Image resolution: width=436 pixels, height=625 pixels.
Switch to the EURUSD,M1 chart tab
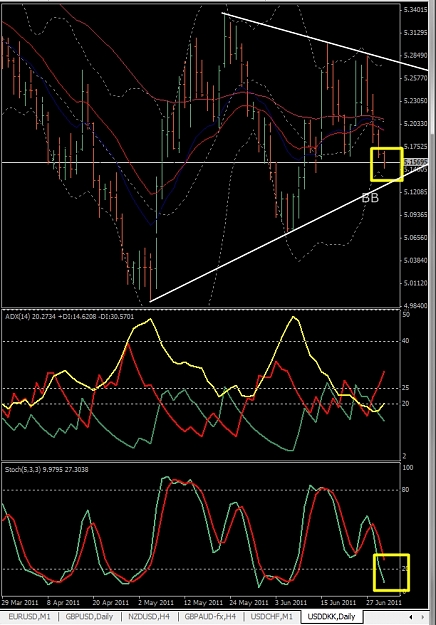[x=29, y=616]
